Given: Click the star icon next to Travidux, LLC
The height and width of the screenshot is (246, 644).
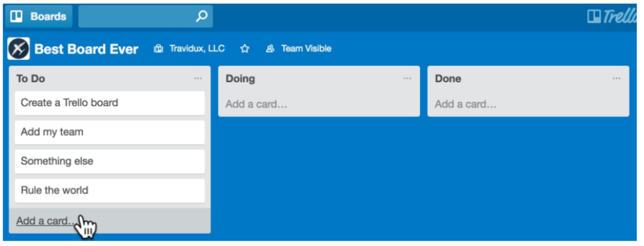Looking at the screenshot, I should click(x=245, y=49).
